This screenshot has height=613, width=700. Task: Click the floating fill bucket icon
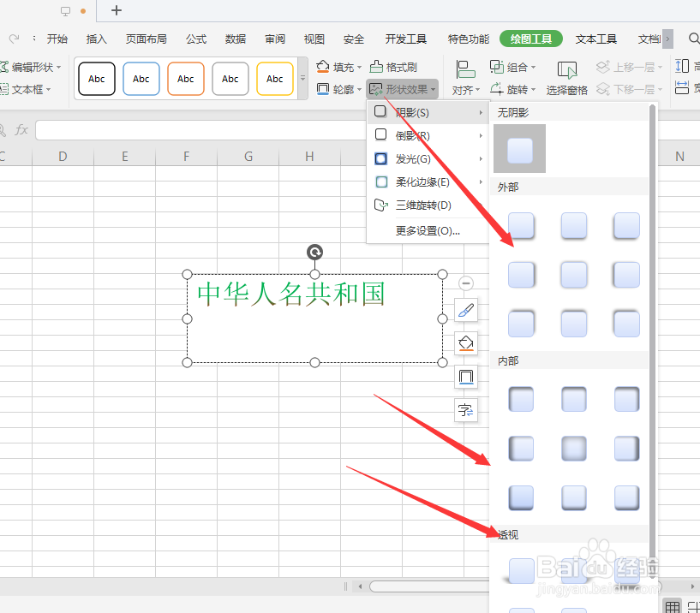(x=466, y=343)
